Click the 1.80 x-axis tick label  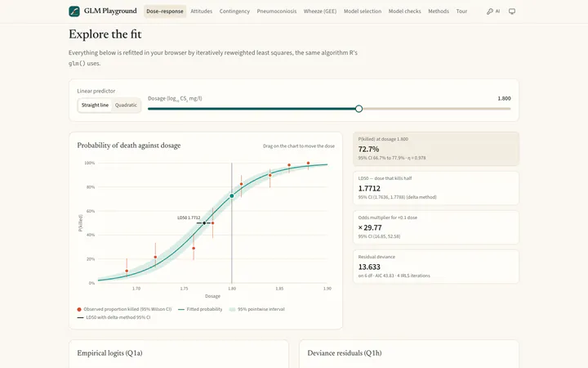tap(232, 289)
